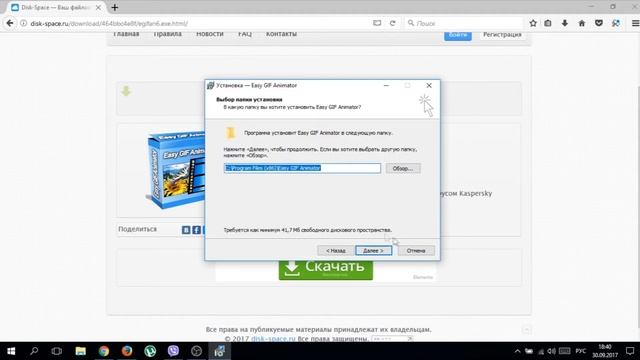This screenshot has width=640, height=360.
Task: Open the clock showing 30.09.2017
Action: (x=605, y=351)
